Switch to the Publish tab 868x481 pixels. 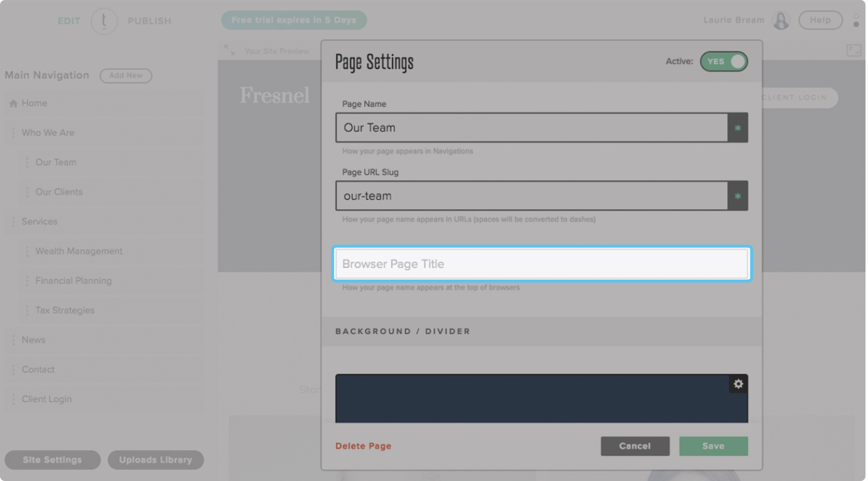(x=149, y=21)
